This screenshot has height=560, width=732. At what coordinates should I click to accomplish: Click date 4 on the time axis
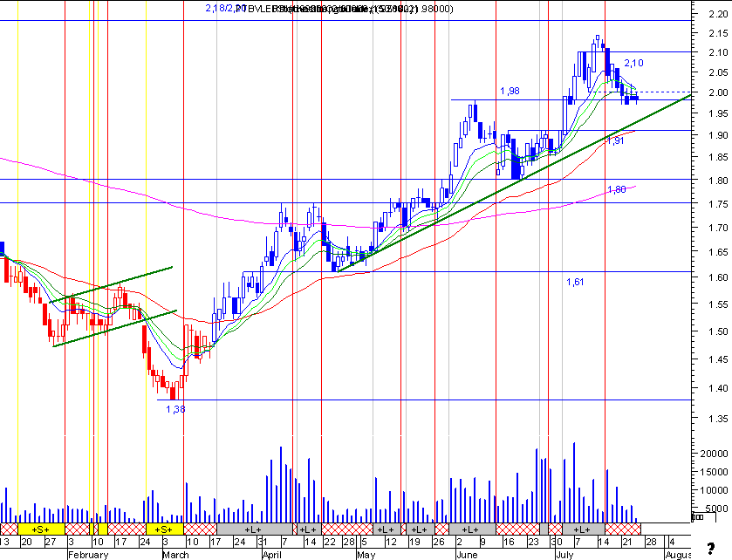672,542
